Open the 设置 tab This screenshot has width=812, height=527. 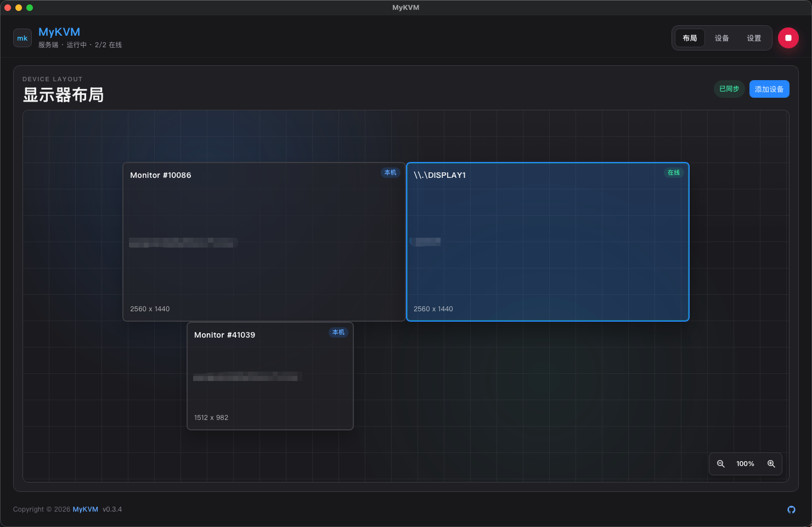[754, 38]
